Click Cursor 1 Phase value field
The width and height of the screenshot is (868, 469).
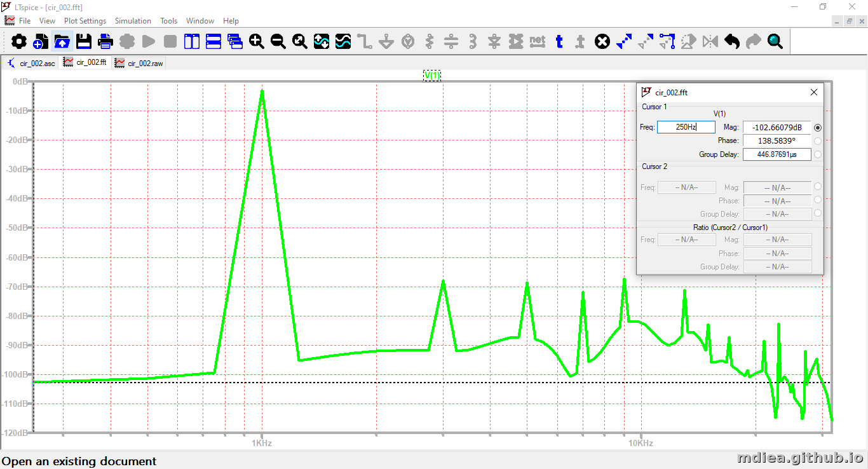click(x=777, y=141)
